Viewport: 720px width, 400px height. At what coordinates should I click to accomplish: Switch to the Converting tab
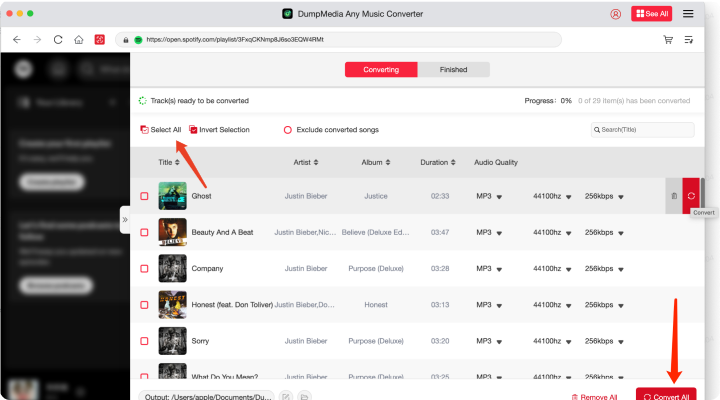381,69
